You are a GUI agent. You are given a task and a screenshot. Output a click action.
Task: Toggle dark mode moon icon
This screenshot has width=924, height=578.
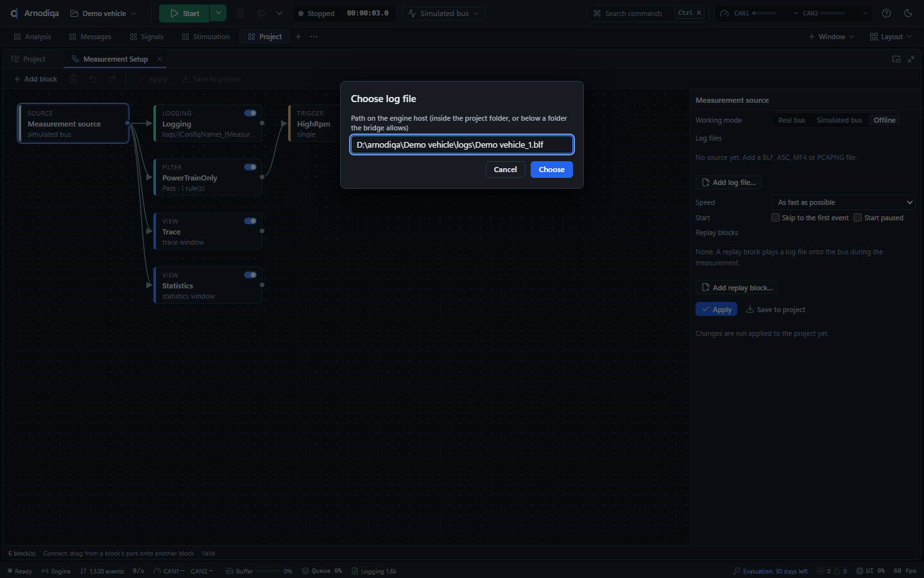(908, 13)
